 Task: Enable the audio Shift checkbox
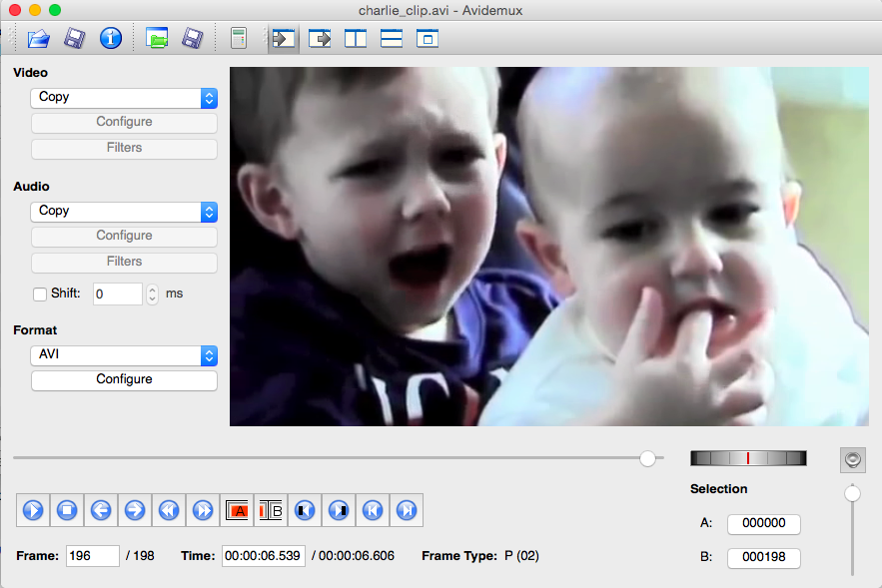(x=40, y=294)
